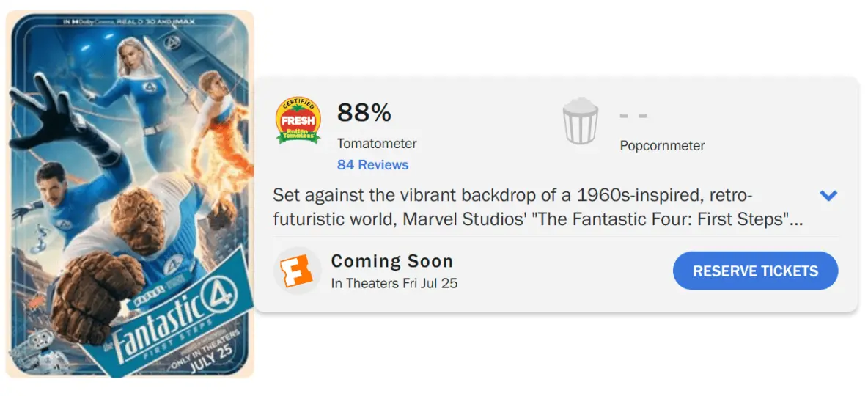The height and width of the screenshot is (396, 868).
Task: Open the Fantastic Four movie poster
Action: (x=130, y=194)
